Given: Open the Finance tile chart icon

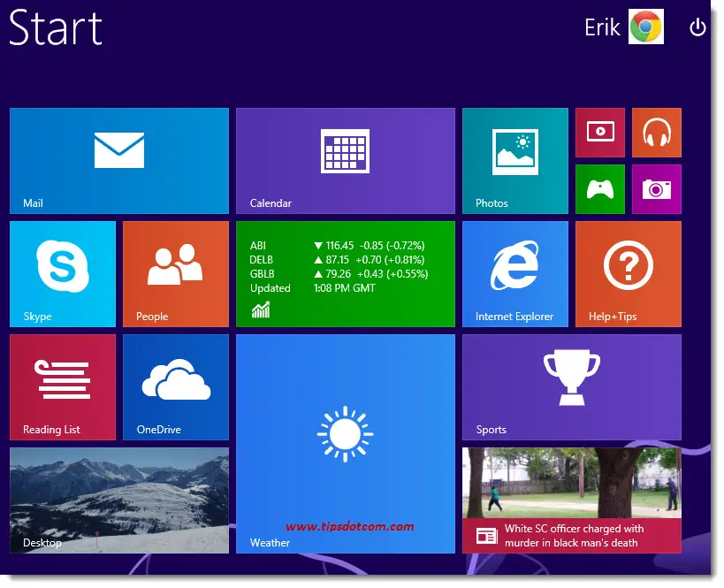Looking at the screenshot, I should pyautogui.click(x=261, y=310).
